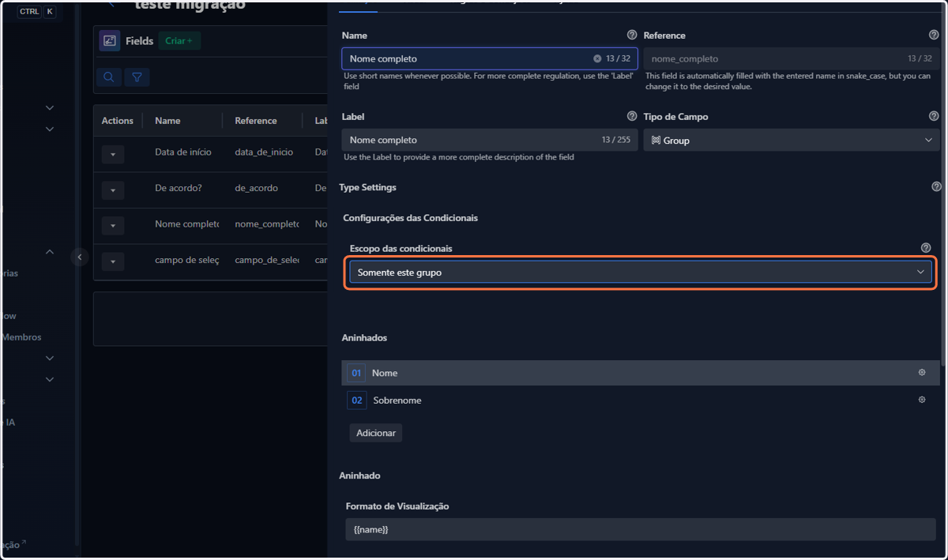Open the Tipo de Campo Group dropdown
948x560 pixels.
[792, 140]
